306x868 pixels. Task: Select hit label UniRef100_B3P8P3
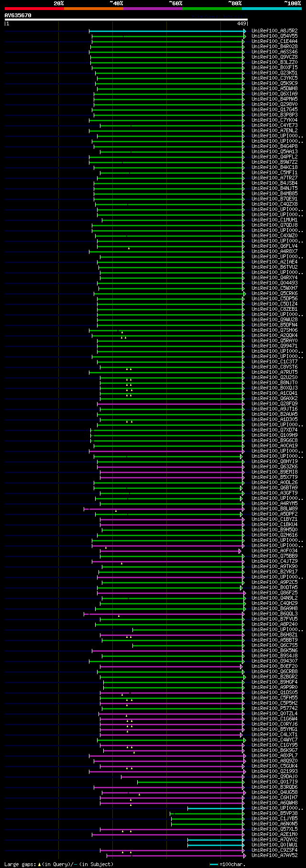pos(274,115)
